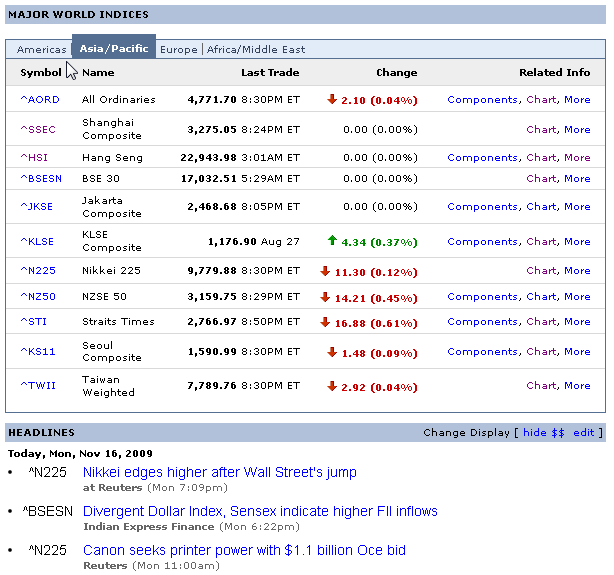Click More for BSE 30
This screenshot has width=614, height=575.
(577, 179)
